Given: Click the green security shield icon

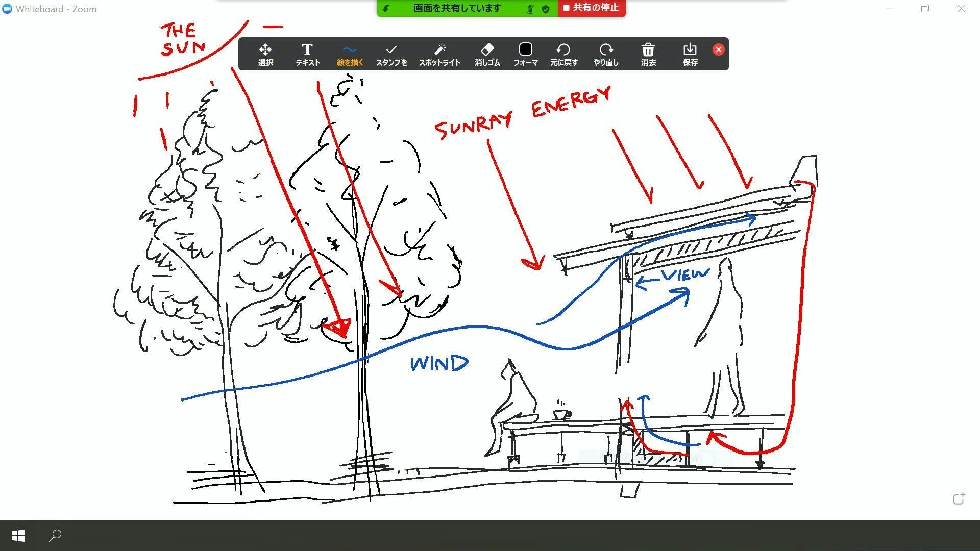Looking at the screenshot, I should 546,9.
